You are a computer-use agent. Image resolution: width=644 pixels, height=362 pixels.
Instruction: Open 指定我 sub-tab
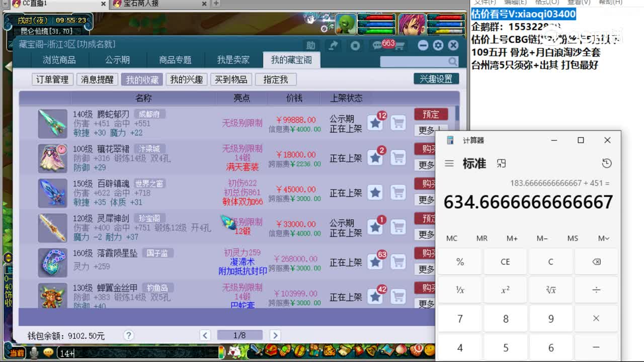tap(276, 79)
